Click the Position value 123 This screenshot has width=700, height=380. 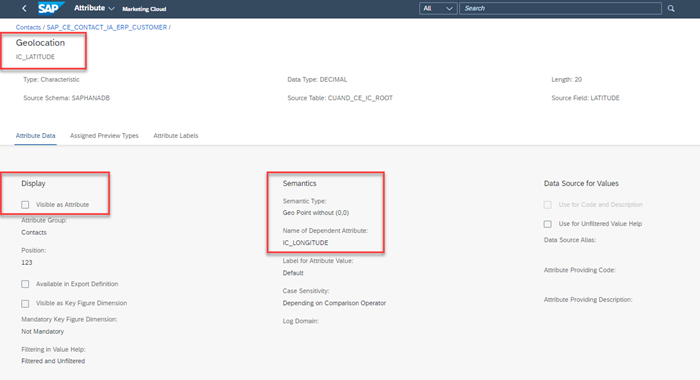point(27,263)
